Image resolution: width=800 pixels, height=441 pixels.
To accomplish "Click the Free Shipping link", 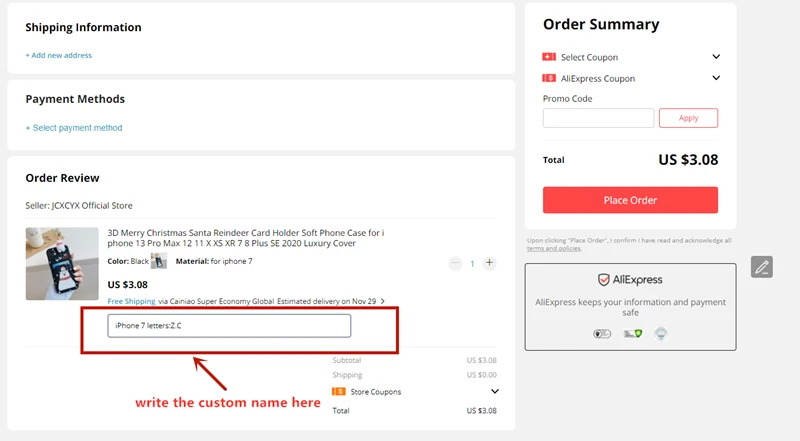I will tap(131, 301).
